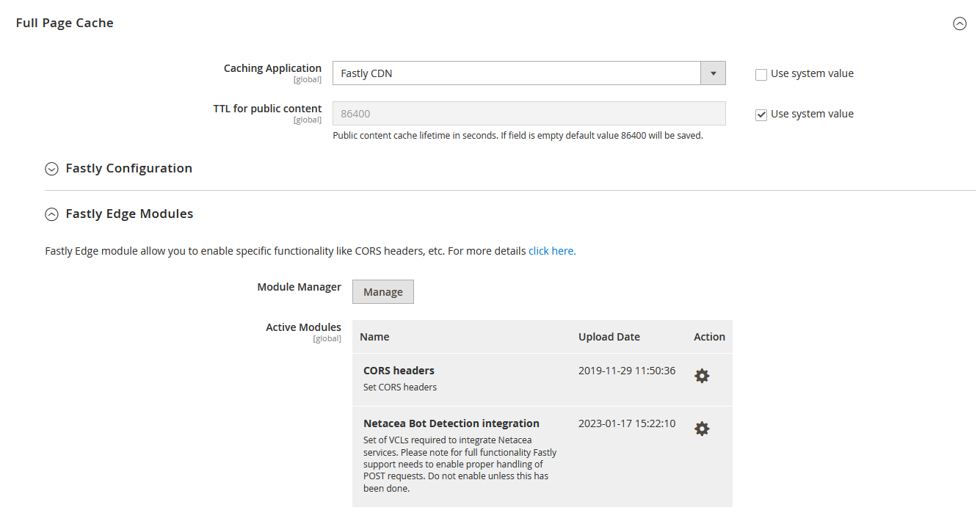
Task: Open settings gear for CORS headers module
Action: [702, 376]
